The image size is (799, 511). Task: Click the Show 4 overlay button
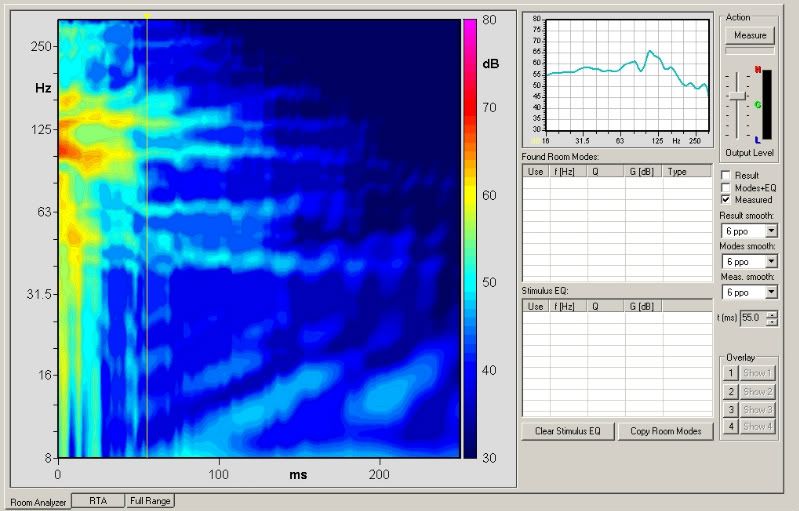(x=757, y=426)
